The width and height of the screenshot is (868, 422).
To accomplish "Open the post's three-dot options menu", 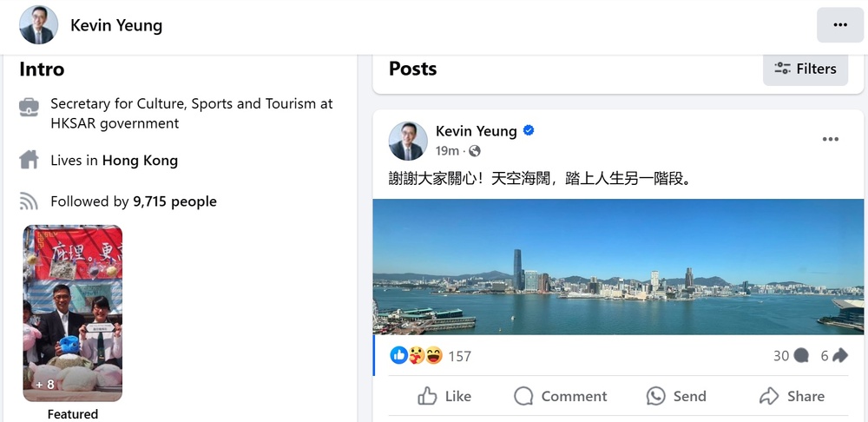I will point(830,139).
